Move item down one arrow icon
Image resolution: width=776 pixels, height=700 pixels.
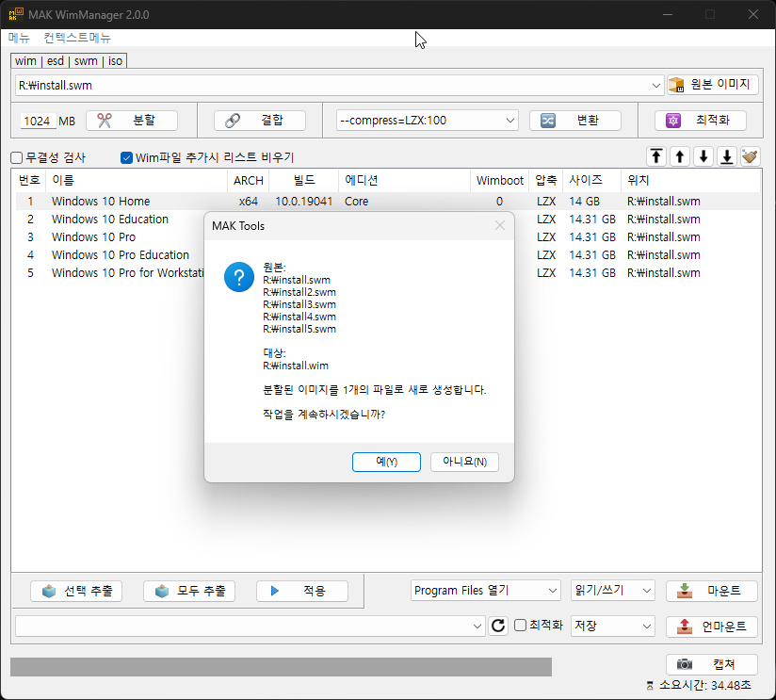[703, 157]
